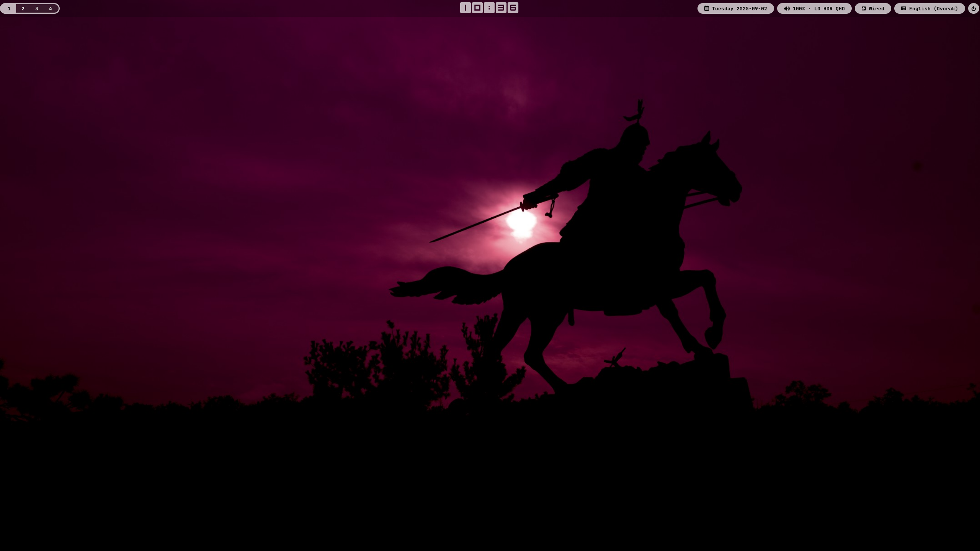
Task: Click the 'LG HDR QHD' audio output label
Action: [829, 8]
